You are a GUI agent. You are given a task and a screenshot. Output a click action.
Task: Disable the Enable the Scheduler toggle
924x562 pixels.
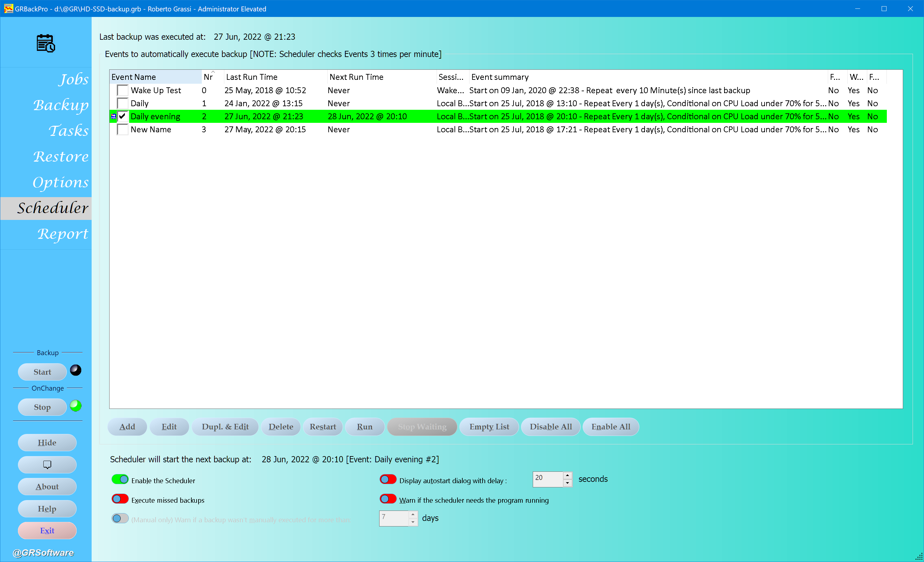click(x=120, y=480)
